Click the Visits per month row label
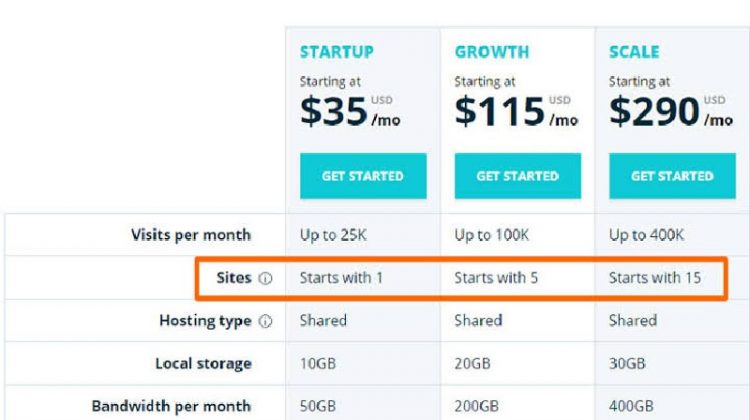 [x=191, y=235]
